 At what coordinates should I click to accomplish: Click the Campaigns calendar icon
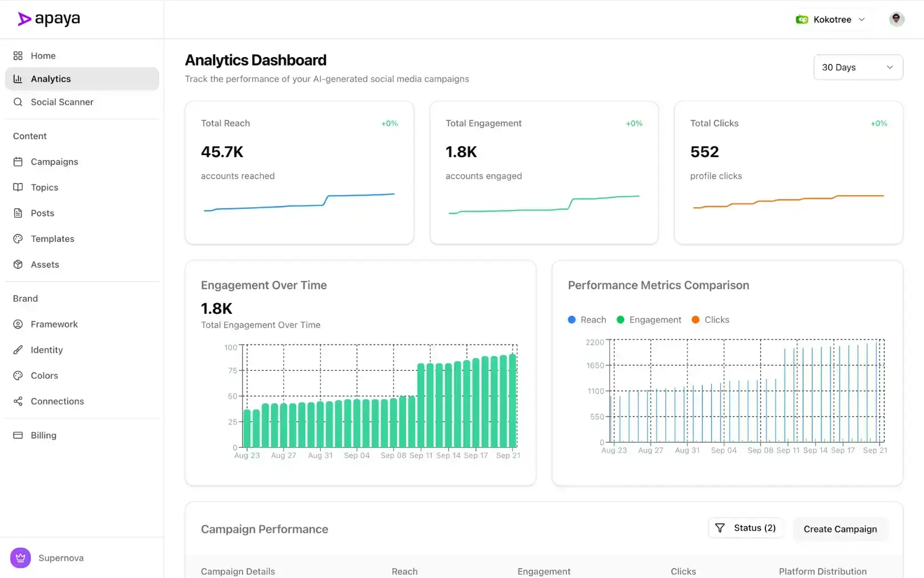(x=18, y=161)
